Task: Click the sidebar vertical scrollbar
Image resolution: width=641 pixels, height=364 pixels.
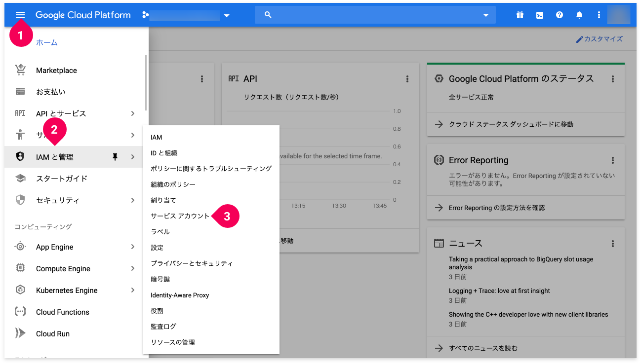Action: pos(146,83)
